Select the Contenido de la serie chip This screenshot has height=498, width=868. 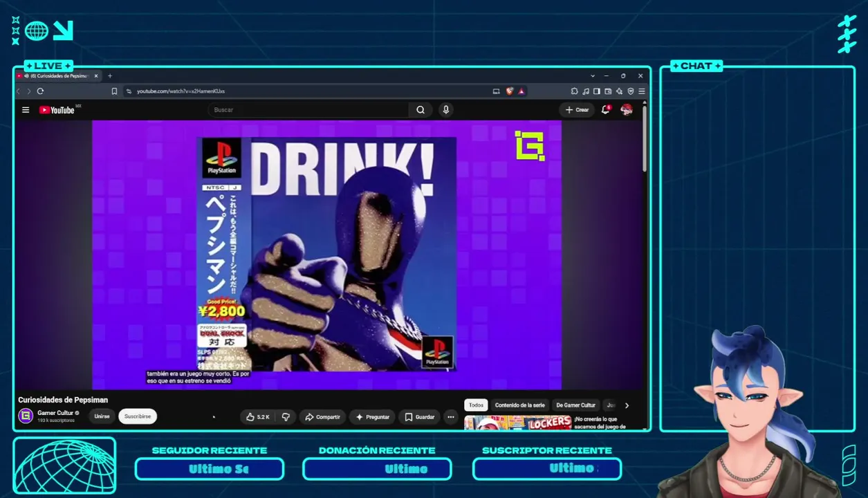519,405
